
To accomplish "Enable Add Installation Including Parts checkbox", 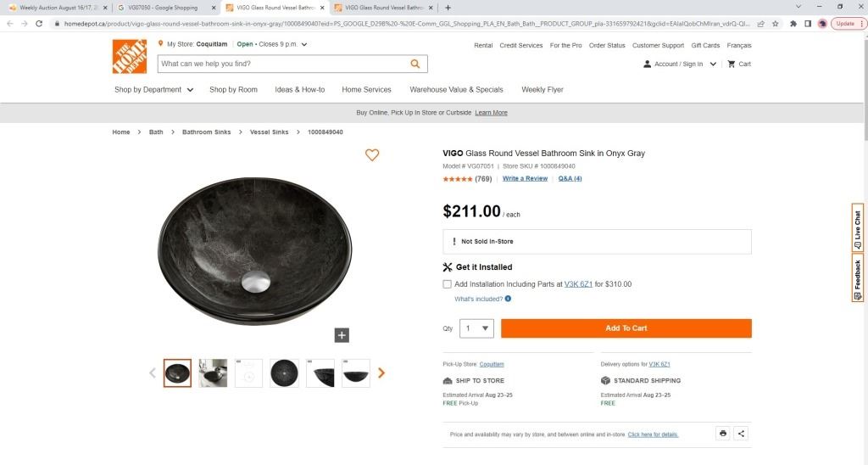I will click(x=448, y=284).
